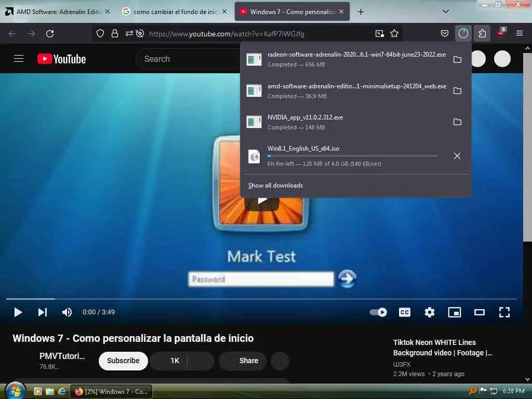Click the network tray icon
The width and height of the screenshot is (532, 399).
tap(494, 391)
